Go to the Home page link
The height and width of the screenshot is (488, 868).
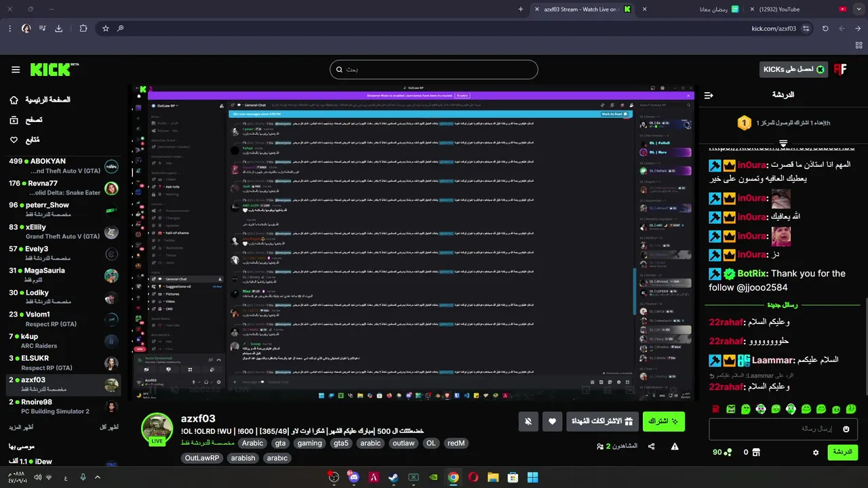[x=40, y=100]
